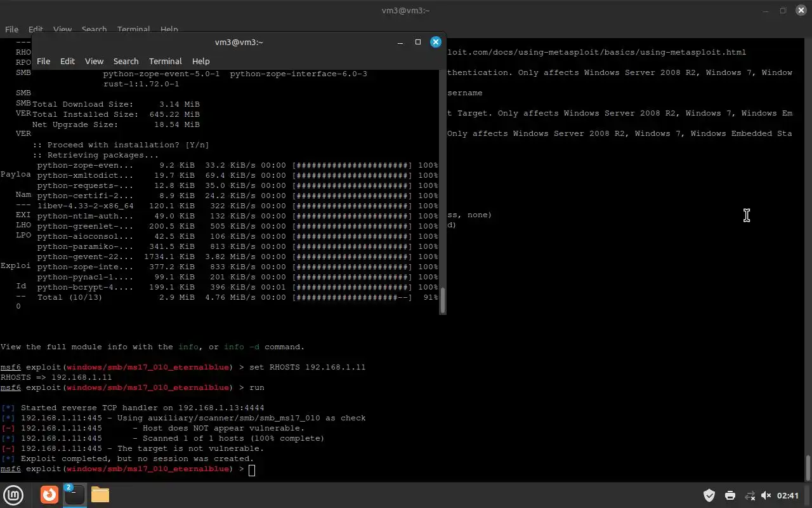Click 'Started reverse TCP handler' line

(x=132, y=408)
